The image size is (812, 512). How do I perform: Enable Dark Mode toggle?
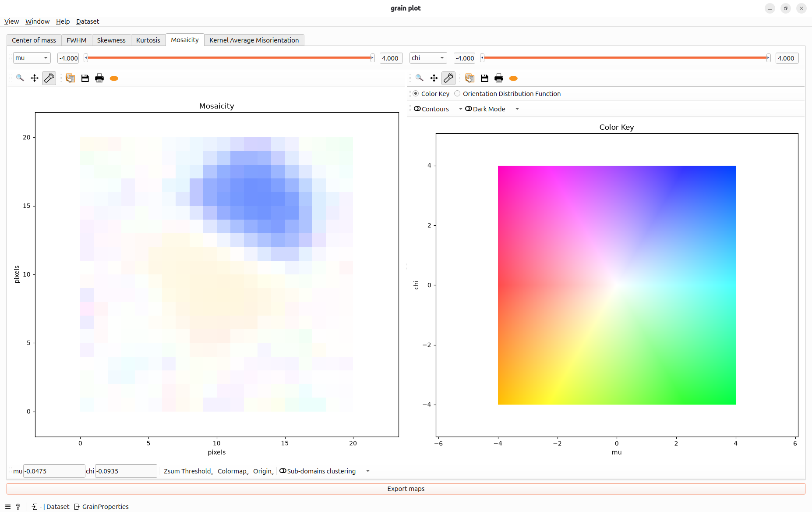pyautogui.click(x=485, y=109)
